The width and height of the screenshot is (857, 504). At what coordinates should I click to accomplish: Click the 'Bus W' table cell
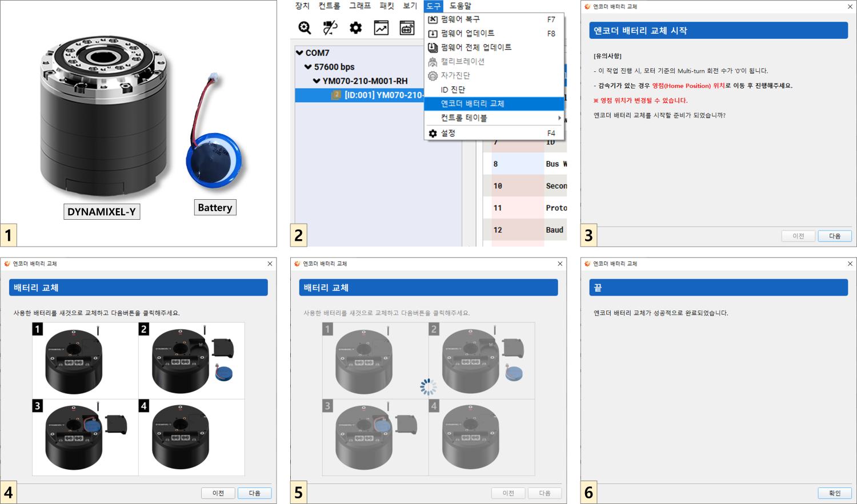point(556,164)
